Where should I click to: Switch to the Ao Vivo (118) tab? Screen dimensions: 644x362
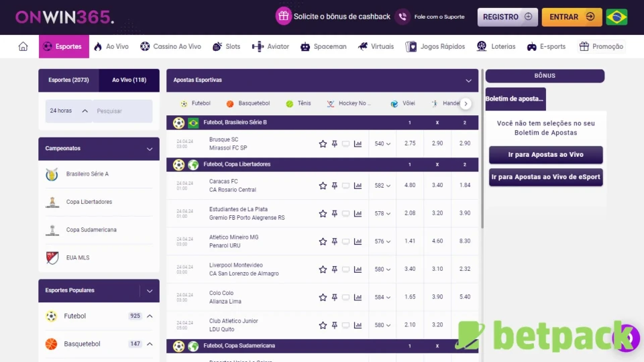click(129, 80)
